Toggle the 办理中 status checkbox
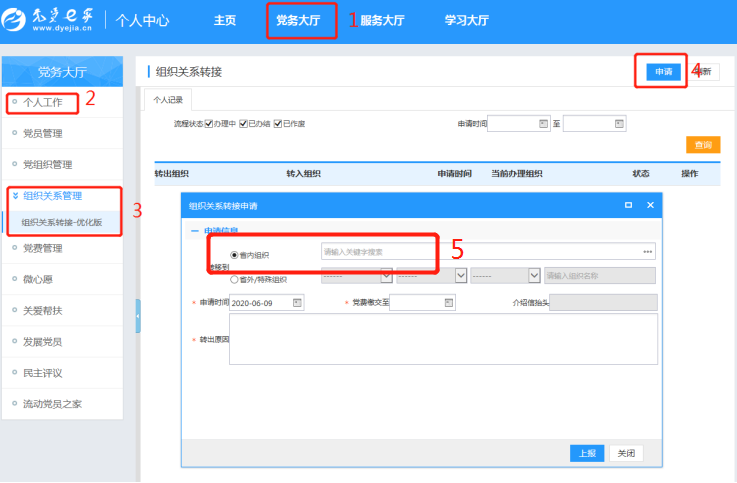 point(208,124)
